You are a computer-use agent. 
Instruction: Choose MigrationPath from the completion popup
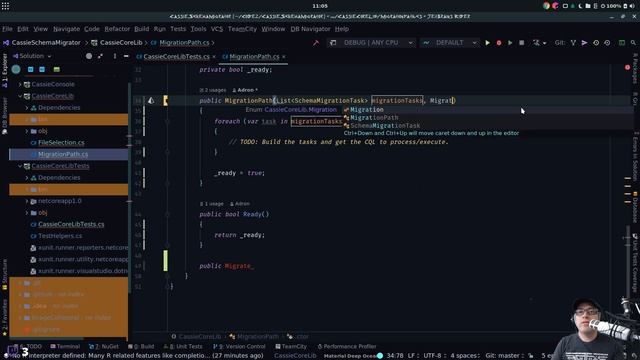(x=374, y=118)
